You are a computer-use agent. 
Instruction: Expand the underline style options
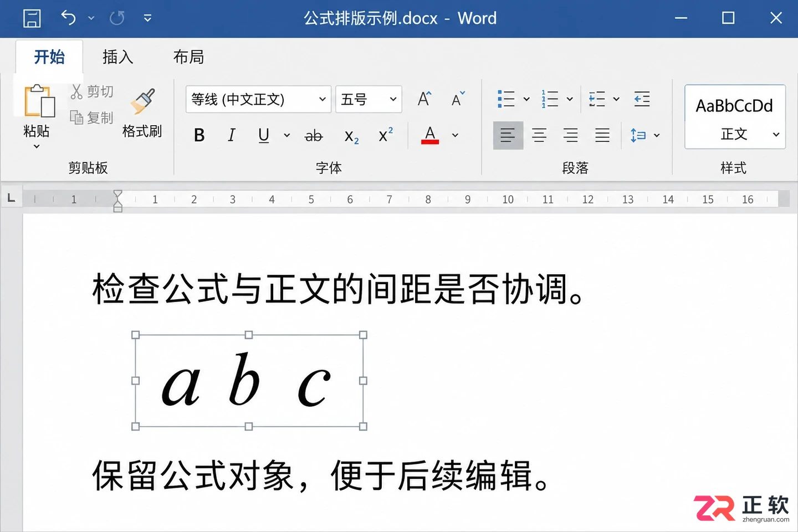pyautogui.click(x=287, y=135)
